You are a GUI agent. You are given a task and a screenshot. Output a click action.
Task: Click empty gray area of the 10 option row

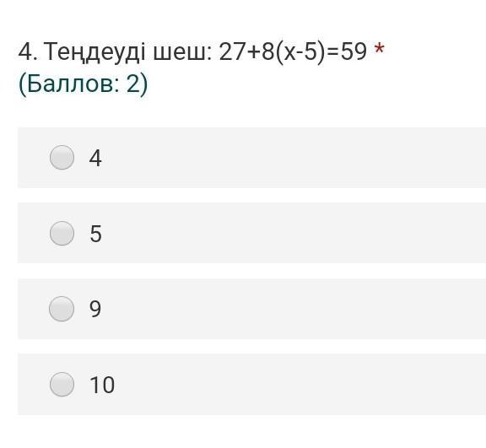(x=279, y=384)
